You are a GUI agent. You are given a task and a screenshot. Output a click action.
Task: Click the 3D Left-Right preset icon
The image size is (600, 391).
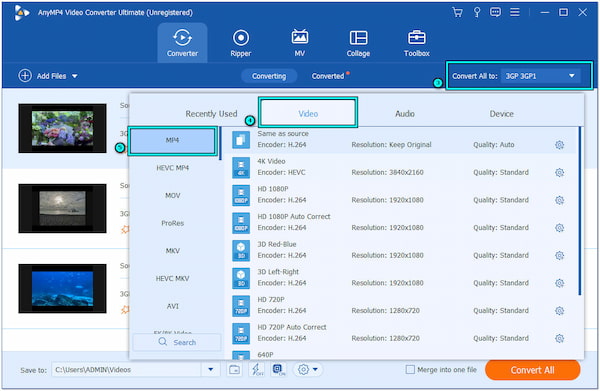(x=241, y=278)
